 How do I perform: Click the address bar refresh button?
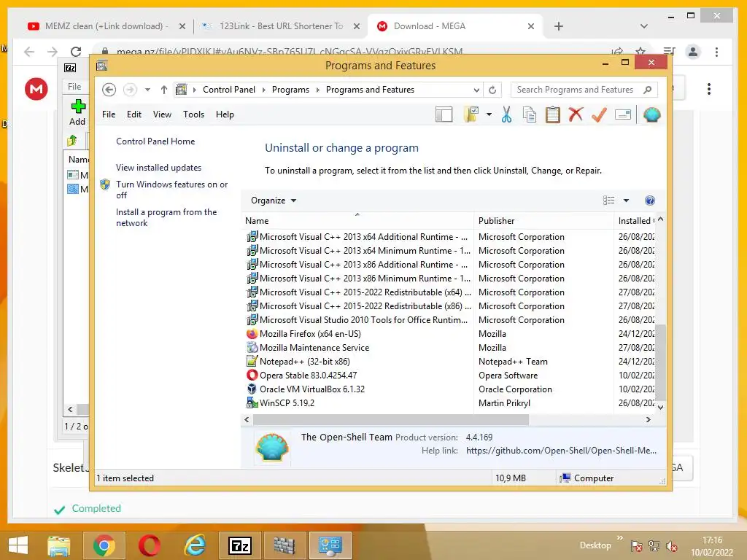tap(492, 90)
